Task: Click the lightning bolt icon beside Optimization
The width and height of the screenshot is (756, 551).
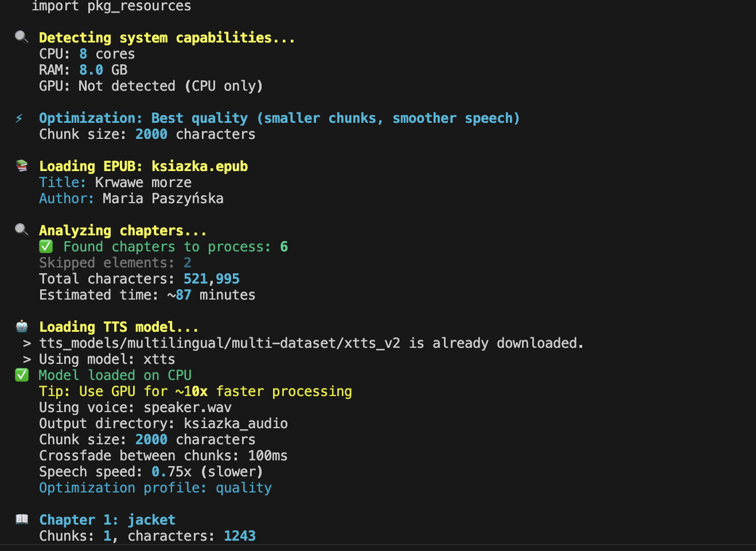Action: tap(20, 118)
